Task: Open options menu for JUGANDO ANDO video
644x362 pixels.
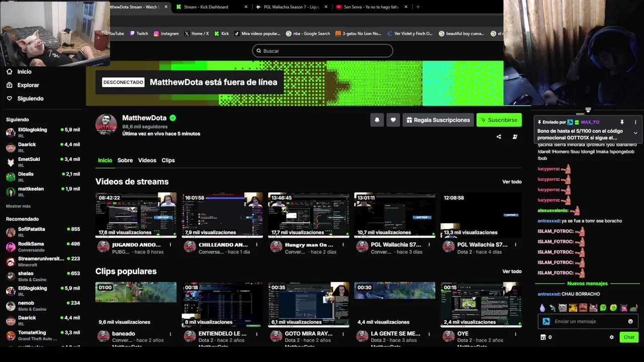Action: (170, 245)
